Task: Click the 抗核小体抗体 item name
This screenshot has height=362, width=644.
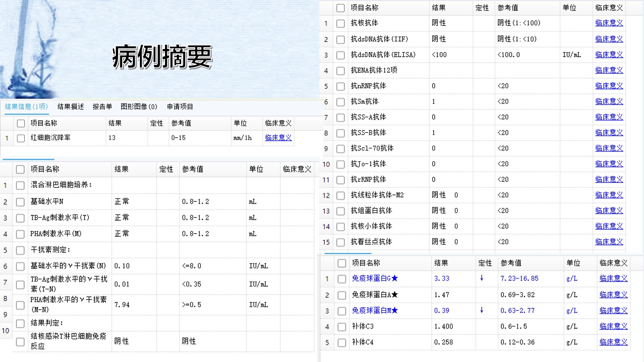Action: pyautogui.click(x=372, y=226)
